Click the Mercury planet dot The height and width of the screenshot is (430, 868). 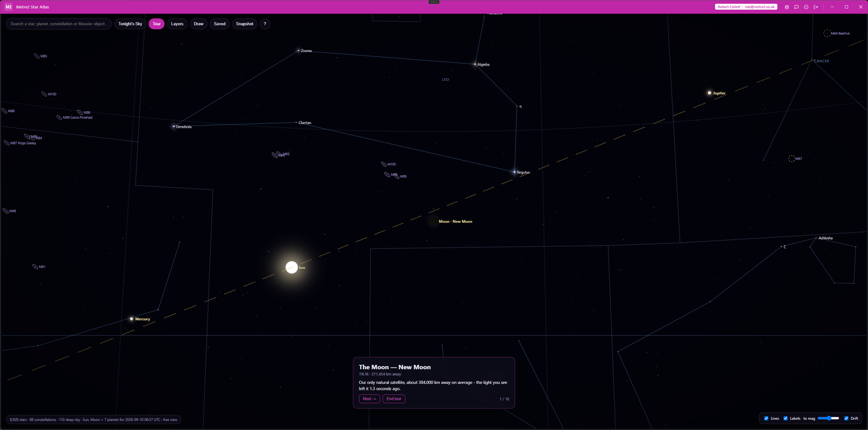click(x=131, y=319)
